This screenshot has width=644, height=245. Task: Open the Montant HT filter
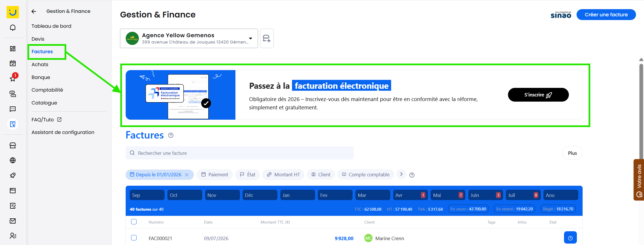click(x=283, y=175)
